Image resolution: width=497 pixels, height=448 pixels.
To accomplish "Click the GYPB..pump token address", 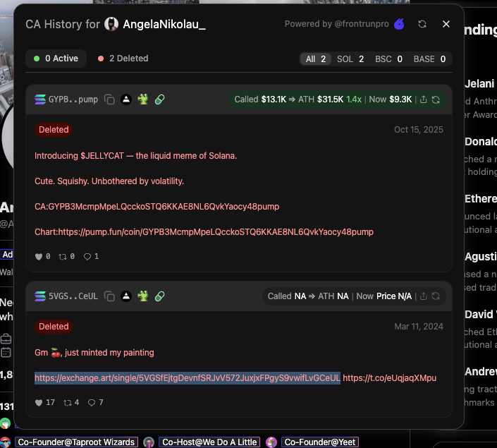I will pyautogui.click(x=73, y=99).
